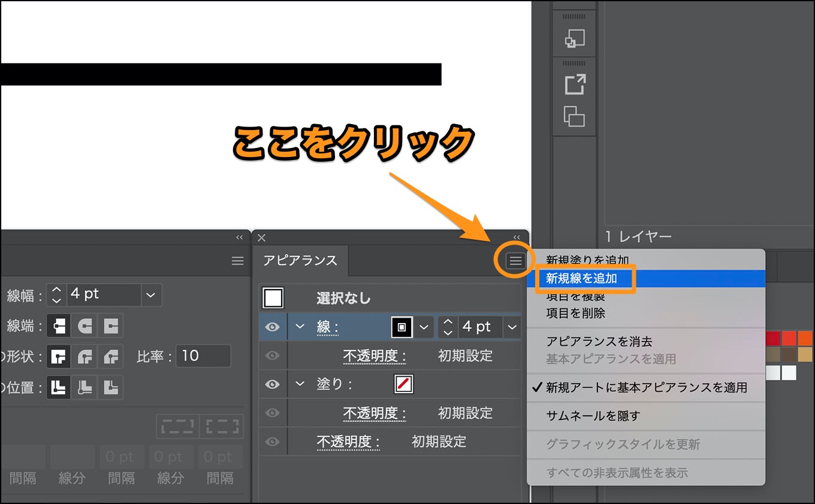Click the 塗り: fill label
This screenshot has width=815, height=504.
pyautogui.click(x=334, y=384)
